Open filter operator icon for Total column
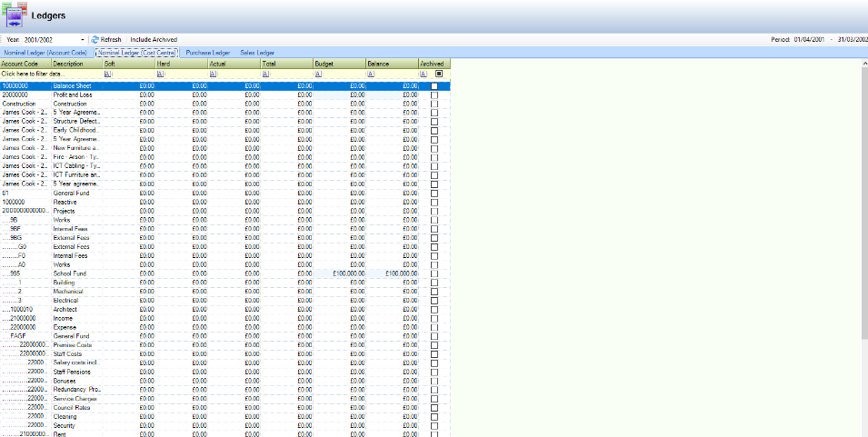868x437 pixels. (266, 74)
